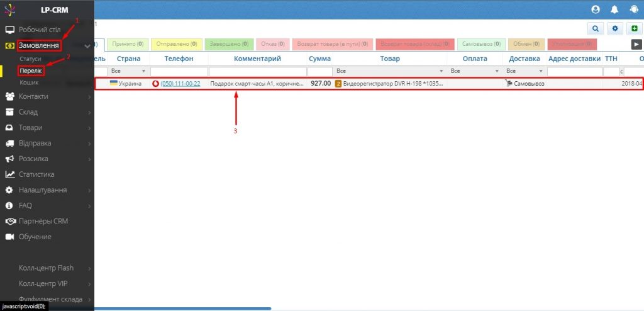
Task: Open the notifications bell icon
Action: [x=615, y=9]
